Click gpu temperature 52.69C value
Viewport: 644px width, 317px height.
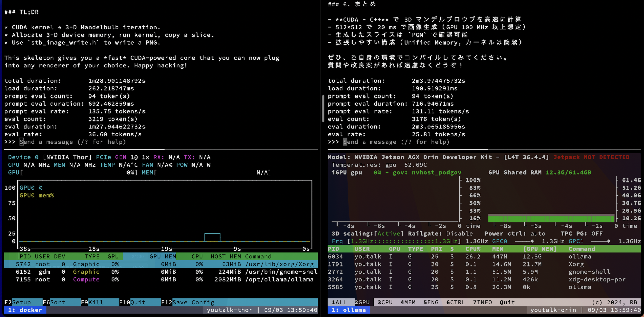[416, 165]
